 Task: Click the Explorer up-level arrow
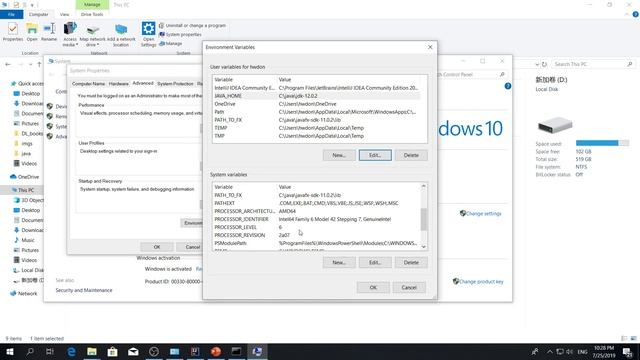click(40, 64)
